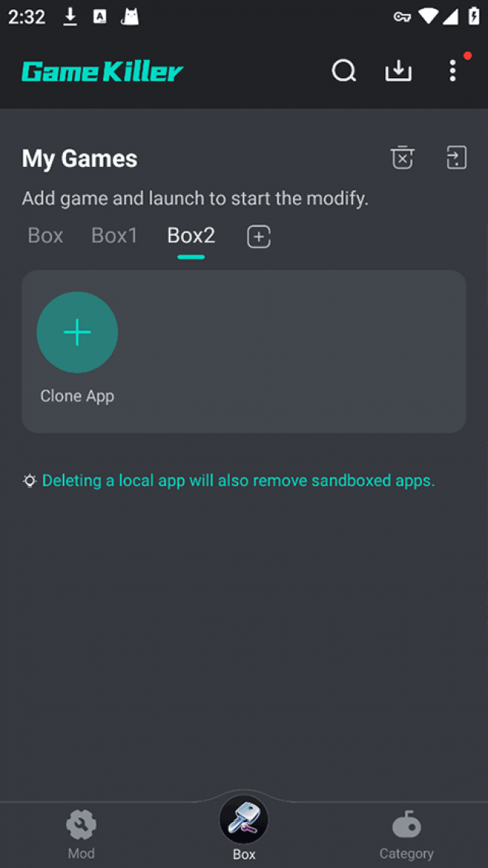This screenshot has width=488, height=868.
Task: Open the downloads icon in header
Action: [x=398, y=71]
